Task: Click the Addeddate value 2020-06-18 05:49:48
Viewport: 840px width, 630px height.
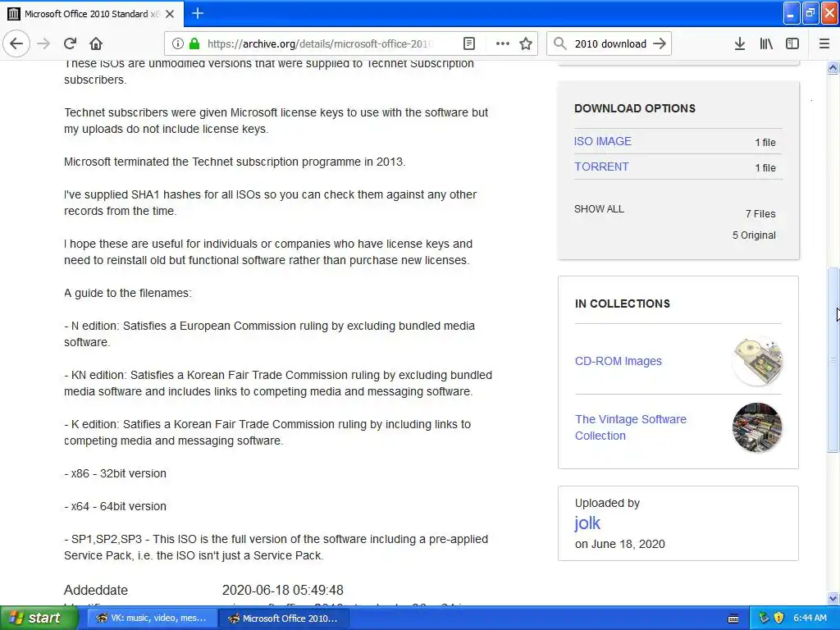Action: click(282, 591)
